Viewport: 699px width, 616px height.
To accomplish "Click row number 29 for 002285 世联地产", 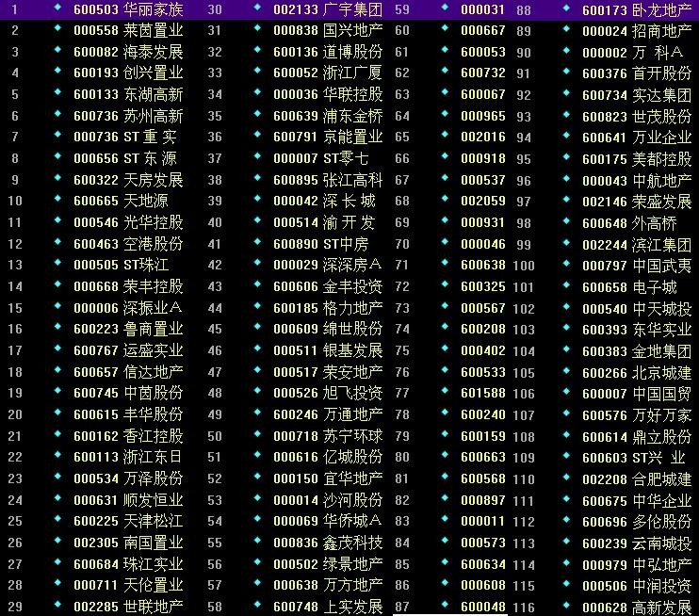I will point(15,607).
